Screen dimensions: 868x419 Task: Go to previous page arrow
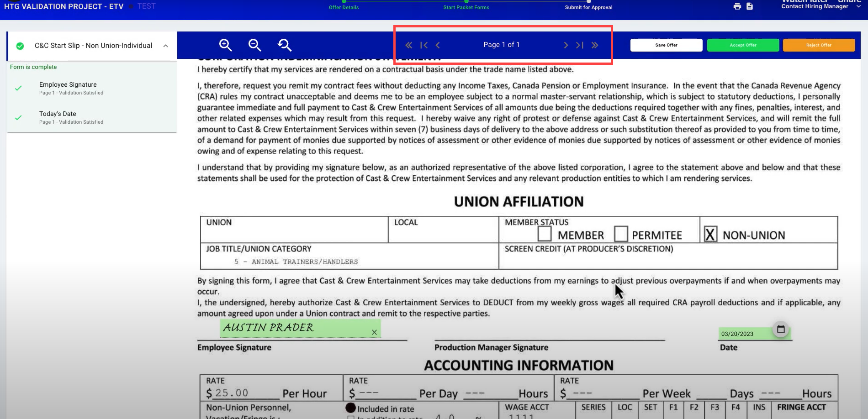click(438, 45)
